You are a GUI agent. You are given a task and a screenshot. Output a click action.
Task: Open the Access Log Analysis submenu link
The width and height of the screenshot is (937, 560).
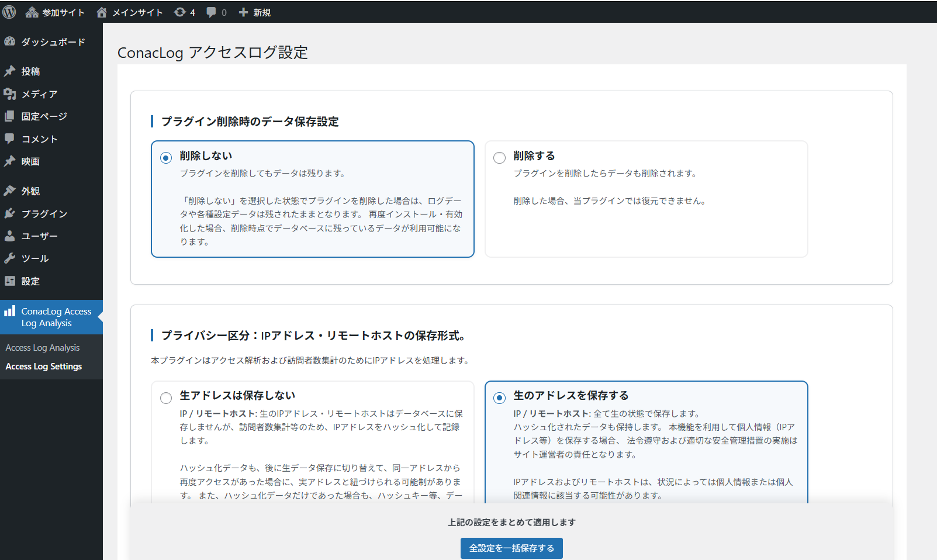[x=43, y=348]
